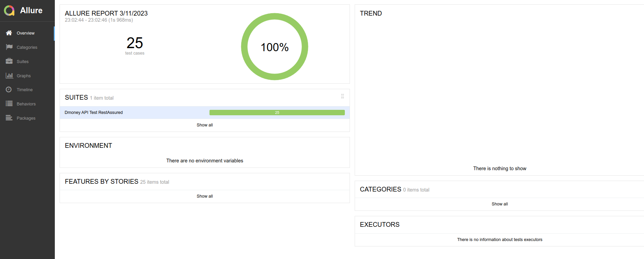The width and height of the screenshot is (644, 259).
Task: Grab the Suites widget drag handle
Action: [x=342, y=96]
